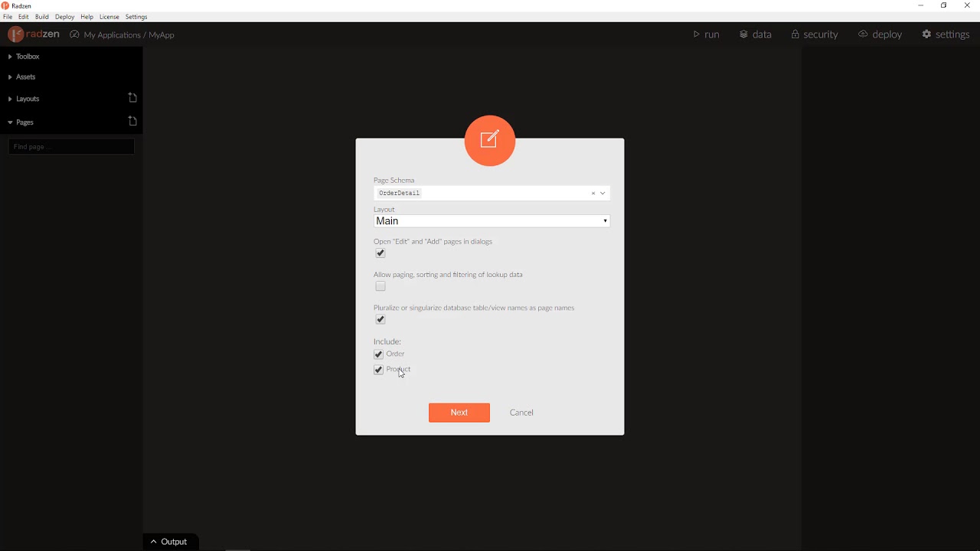This screenshot has height=551, width=980.
Task: Clear the OrderDetail schema selection
Action: (x=593, y=194)
